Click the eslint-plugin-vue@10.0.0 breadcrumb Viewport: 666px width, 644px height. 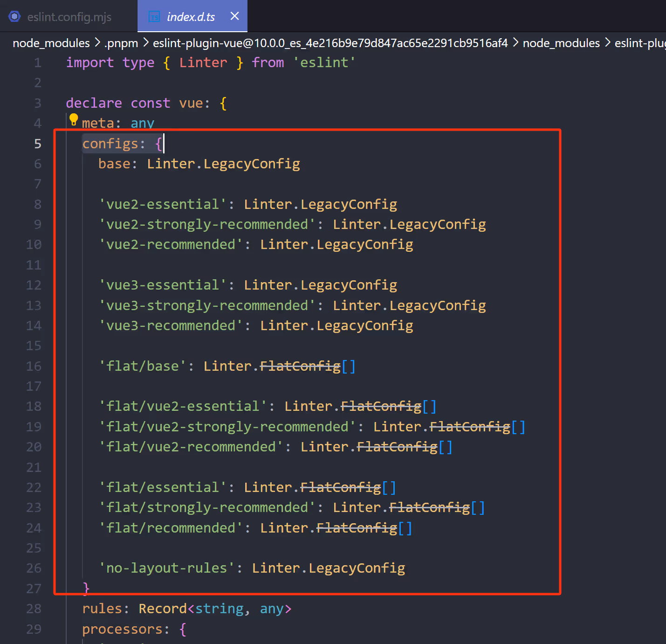[330, 43]
